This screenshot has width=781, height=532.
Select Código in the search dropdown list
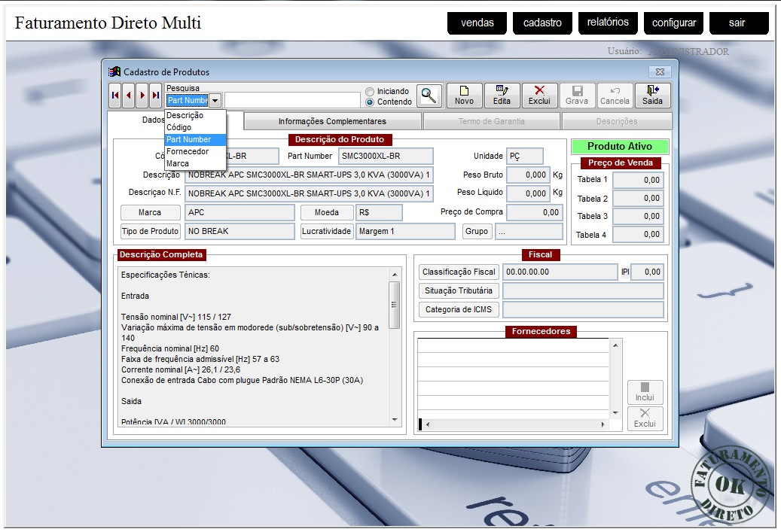[179, 127]
